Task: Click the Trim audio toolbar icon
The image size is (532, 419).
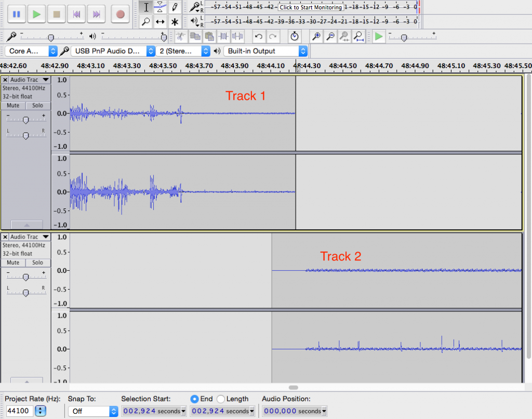Action: tap(224, 36)
